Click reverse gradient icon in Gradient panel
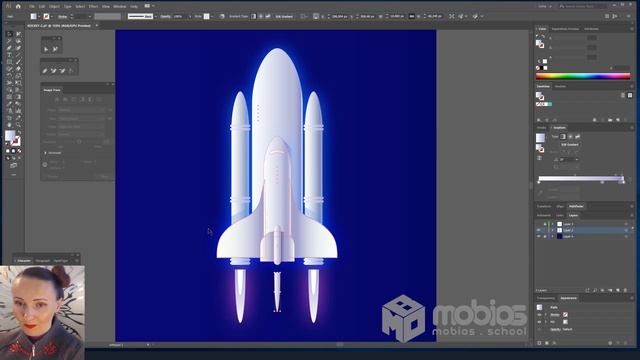Viewport: 640px width, 360px height. click(x=539, y=158)
